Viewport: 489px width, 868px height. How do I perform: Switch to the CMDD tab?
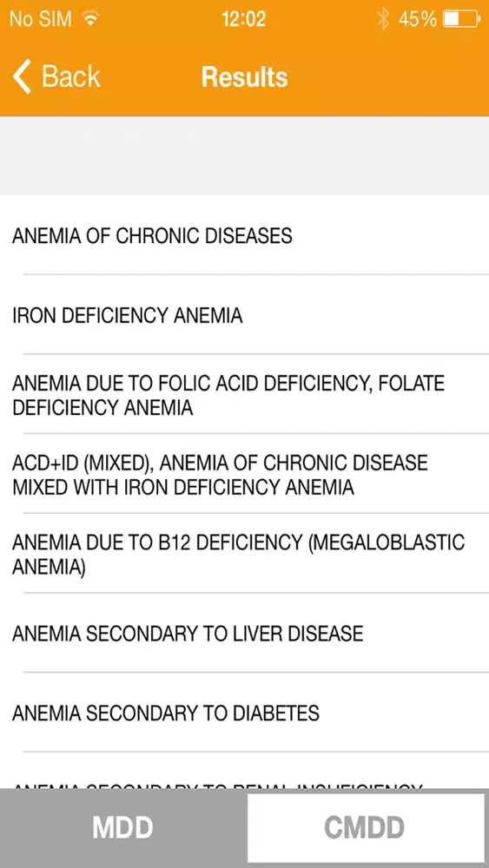point(366,828)
